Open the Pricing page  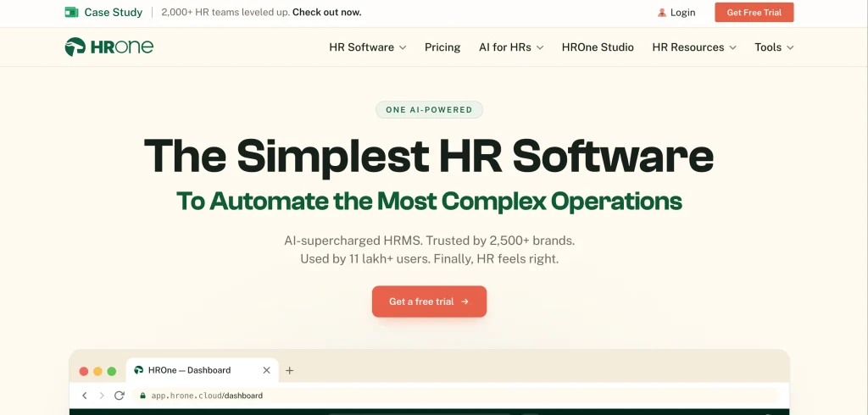pos(442,47)
